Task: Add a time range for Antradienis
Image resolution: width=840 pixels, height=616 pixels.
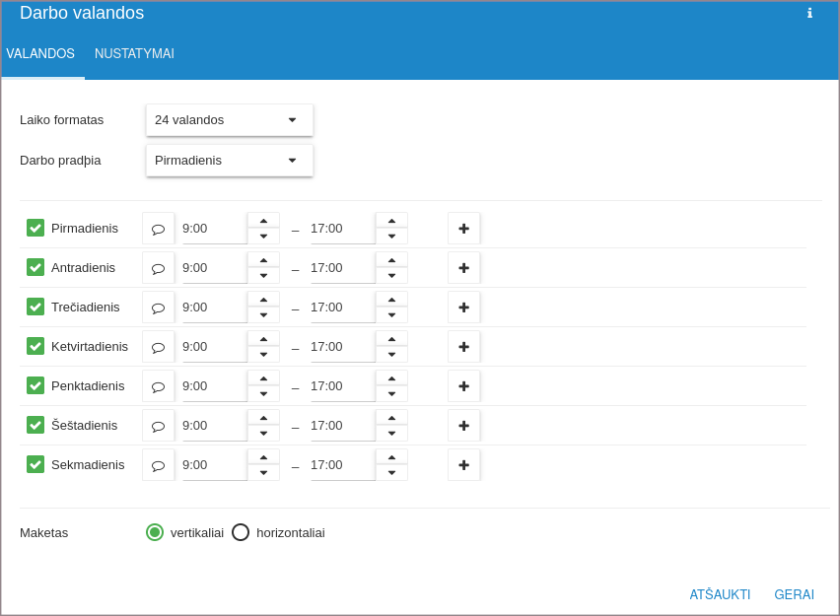Action: (463, 268)
